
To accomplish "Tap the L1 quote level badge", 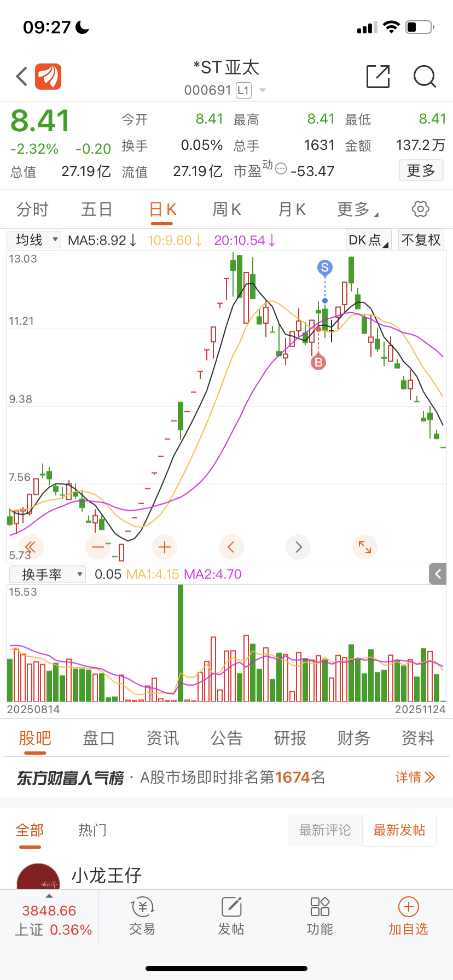I will (243, 90).
